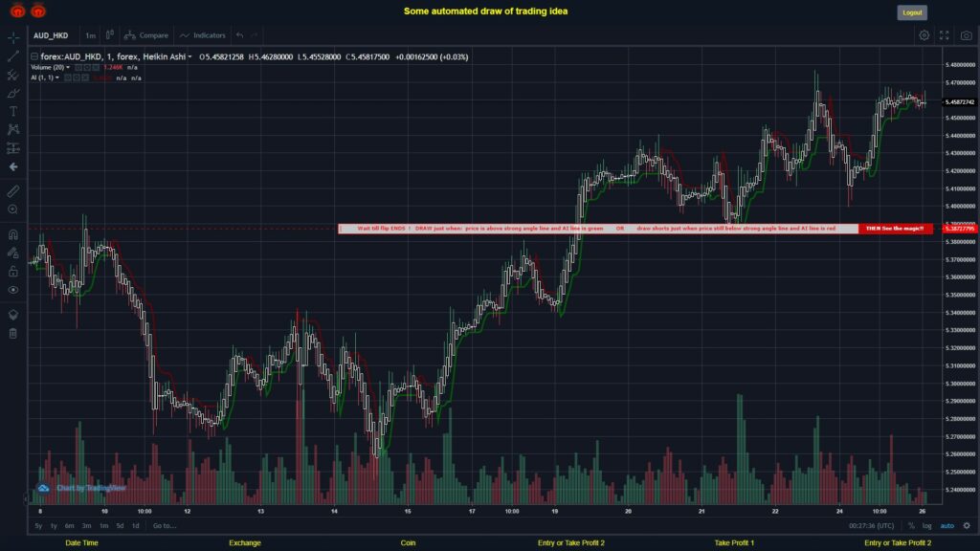Hide the Volume indicator eye button

(x=78, y=67)
